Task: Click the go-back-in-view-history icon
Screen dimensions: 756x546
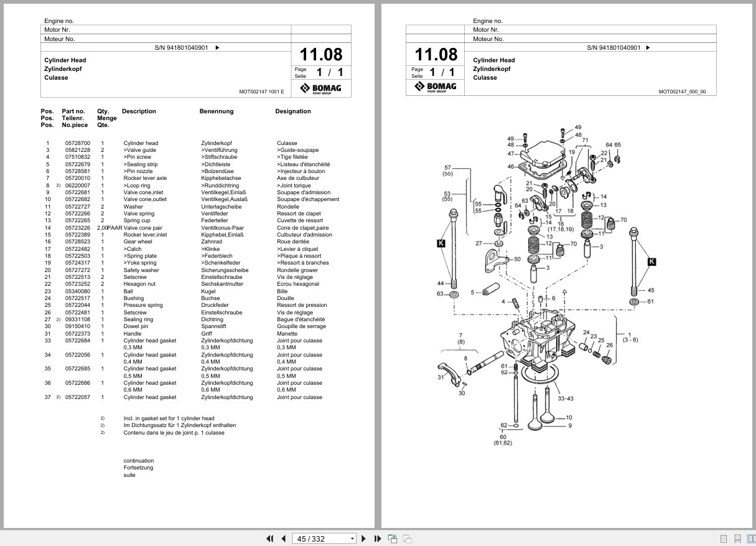Action: [x=393, y=539]
